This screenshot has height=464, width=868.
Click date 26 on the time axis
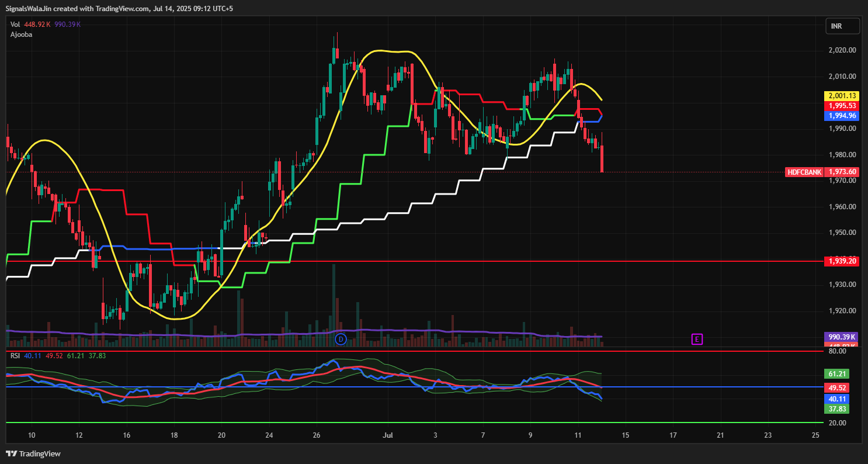317,435
